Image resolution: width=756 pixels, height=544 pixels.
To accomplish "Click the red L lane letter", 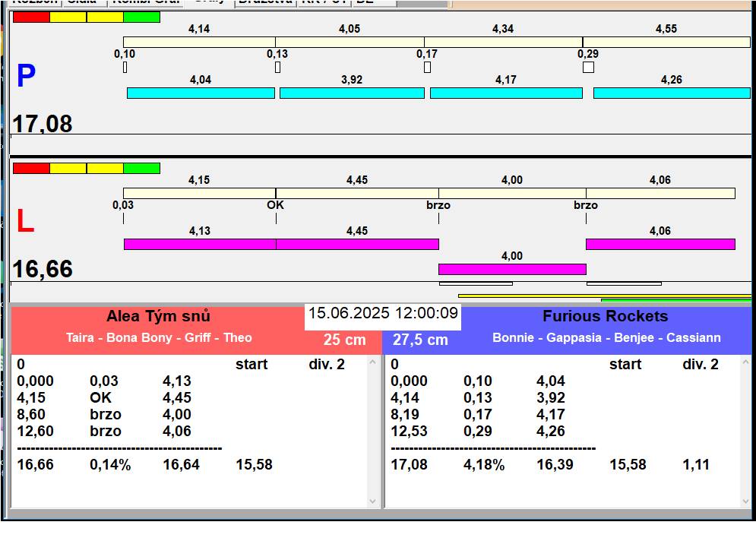I will pos(25,221).
